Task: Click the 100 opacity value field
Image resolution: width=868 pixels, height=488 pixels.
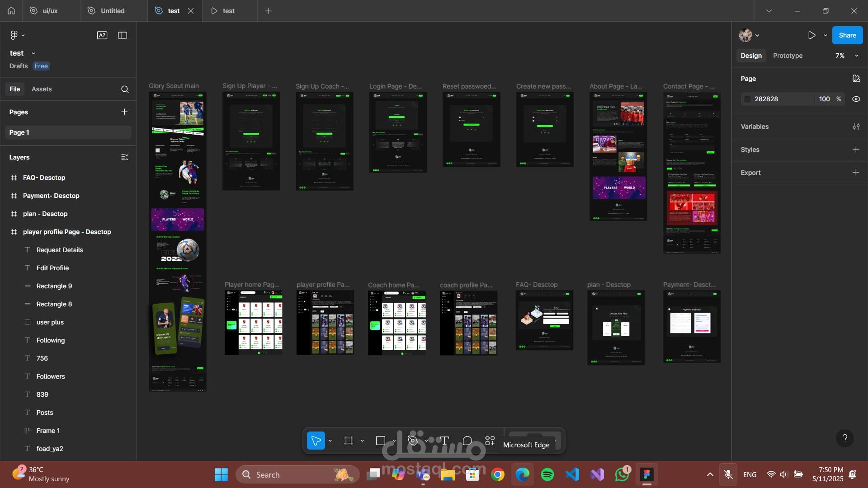Action: (824, 99)
